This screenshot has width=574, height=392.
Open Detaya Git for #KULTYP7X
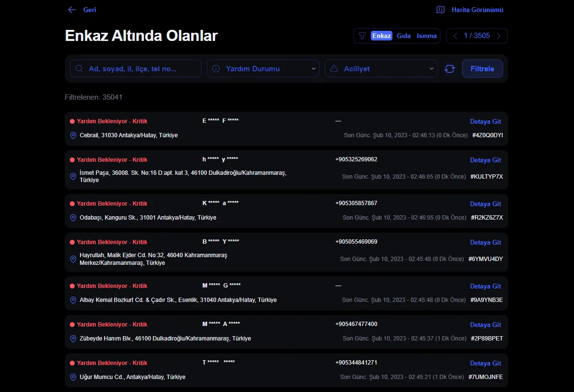pyautogui.click(x=485, y=160)
